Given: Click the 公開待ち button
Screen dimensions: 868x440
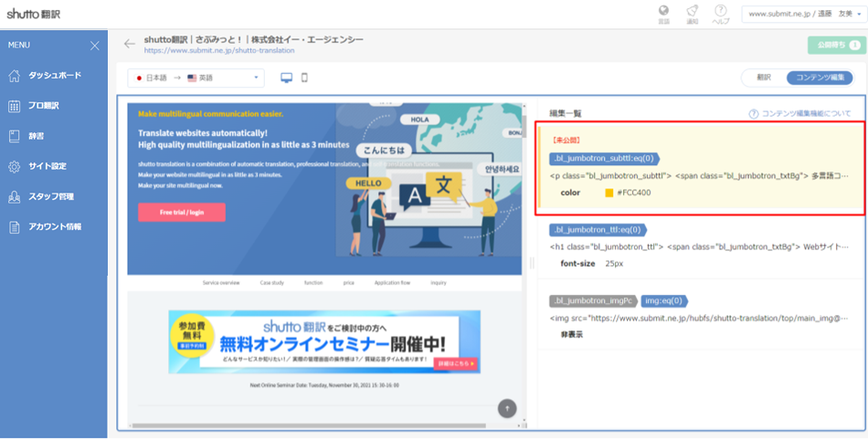Looking at the screenshot, I should tap(836, 46).
